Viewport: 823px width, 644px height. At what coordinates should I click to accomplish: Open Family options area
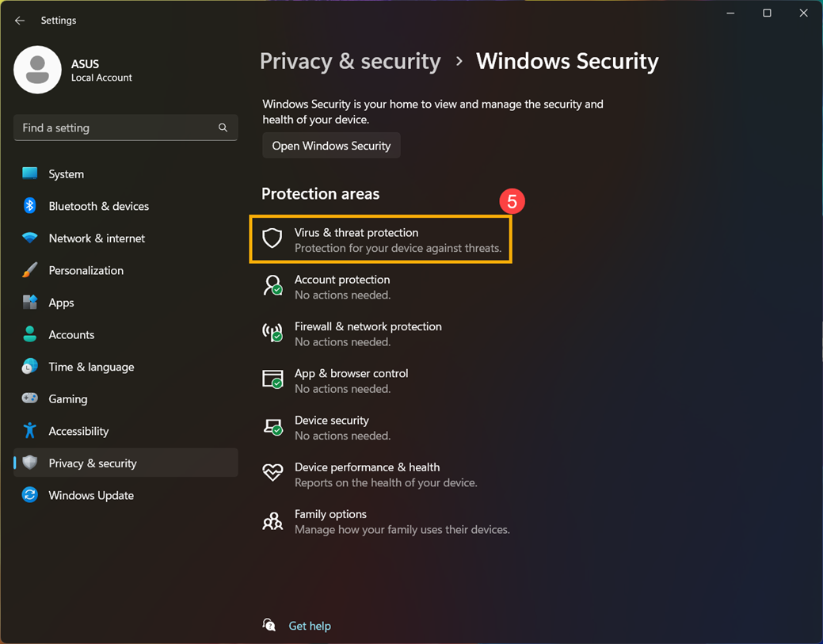click(386, 521)
